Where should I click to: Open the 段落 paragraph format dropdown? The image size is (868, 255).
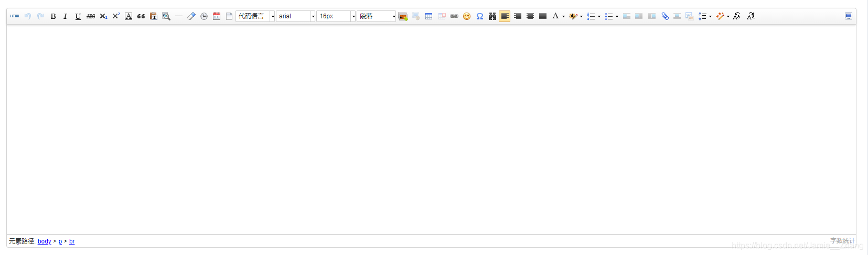(377, 16)
